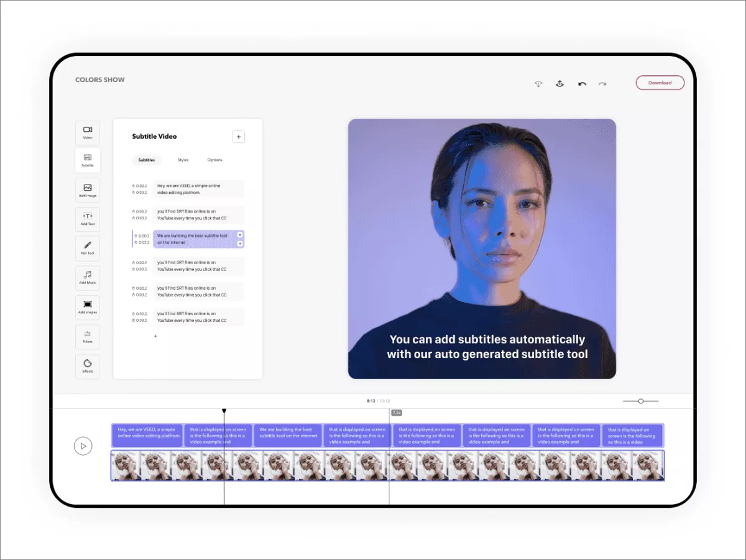Click the Download button
The image size is (746, 560).
click(660, 83)
